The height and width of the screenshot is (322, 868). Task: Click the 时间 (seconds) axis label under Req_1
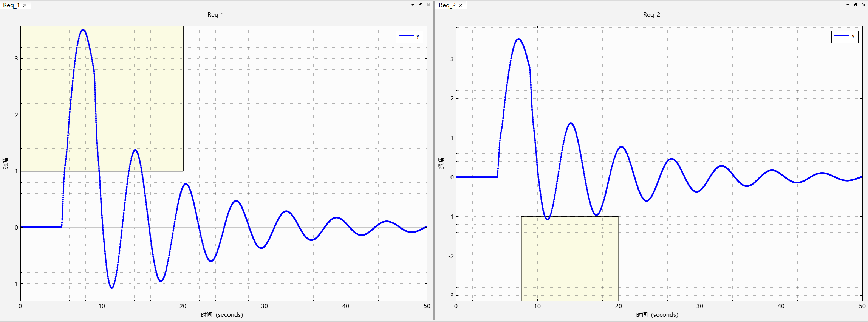tap(222, 315)
